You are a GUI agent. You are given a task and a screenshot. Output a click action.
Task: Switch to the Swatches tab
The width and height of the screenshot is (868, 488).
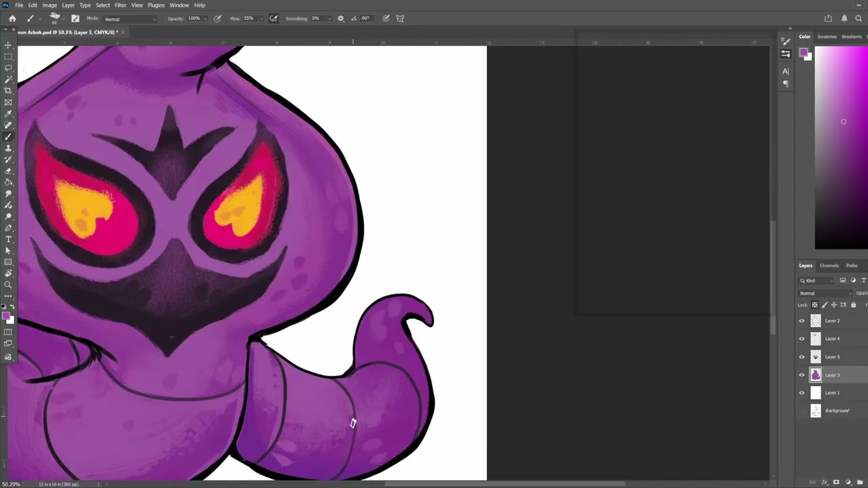click(827, 37)
